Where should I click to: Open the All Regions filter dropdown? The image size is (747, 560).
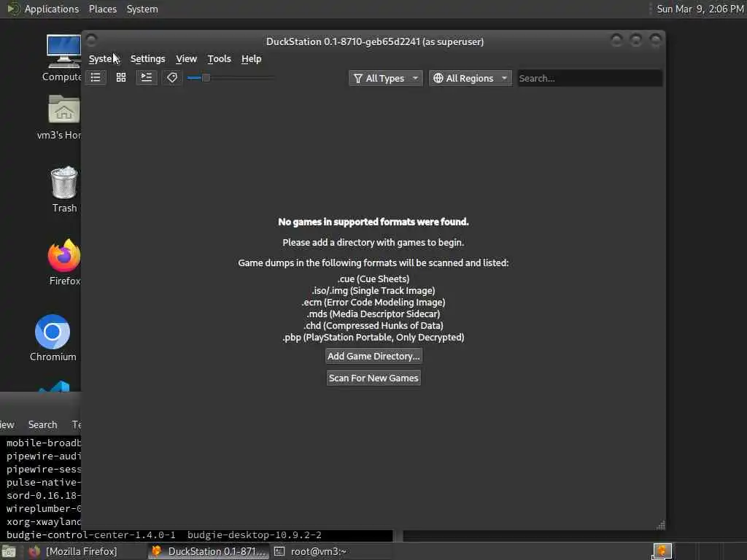point(471,78)
